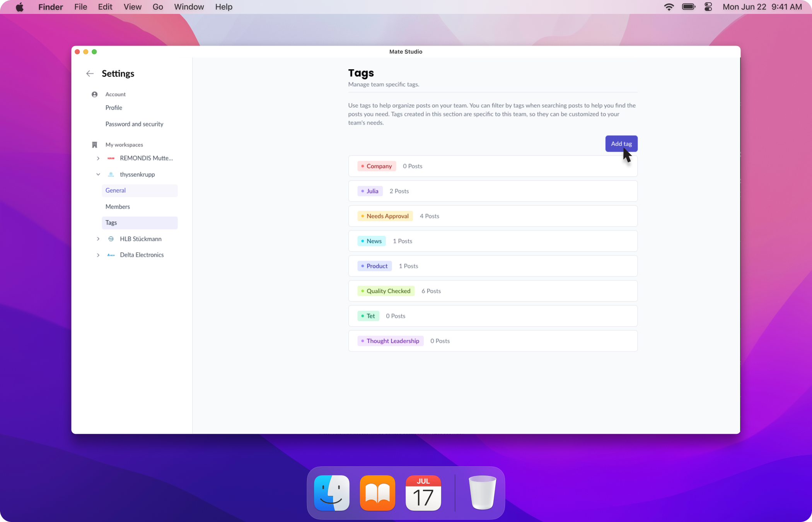
Task: Click the HLB Stückmann workspace logo
Action: (x=111, y=239)
